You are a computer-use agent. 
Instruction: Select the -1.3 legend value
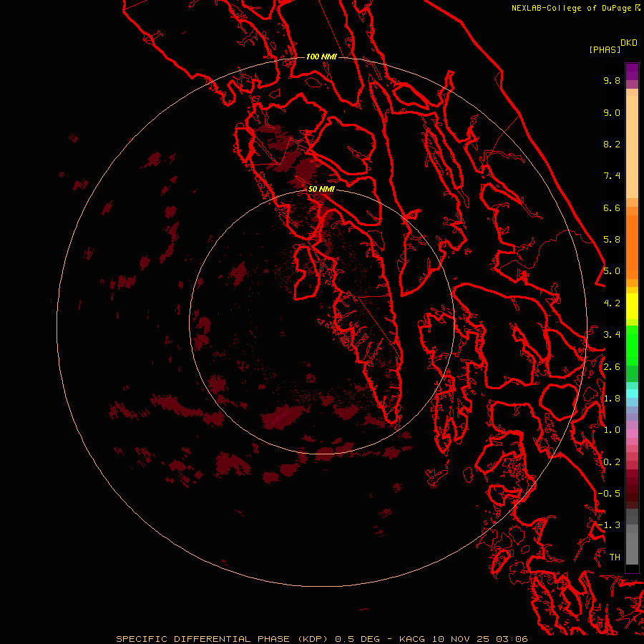[609, 525]
